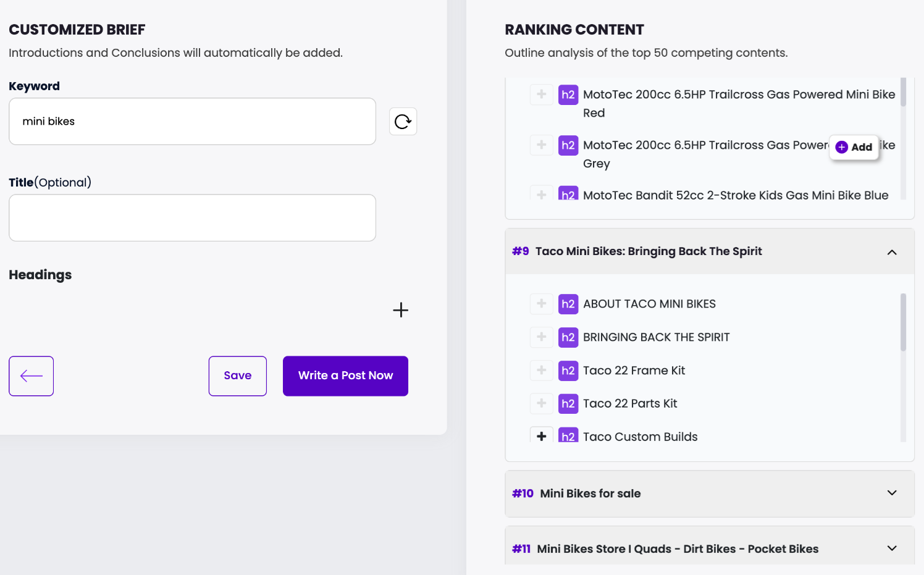The width and height of the screenshot is (924, 575).
Task: Collapse the #9 Taco Mini Bikes section
Action: (x=891, y=252)
